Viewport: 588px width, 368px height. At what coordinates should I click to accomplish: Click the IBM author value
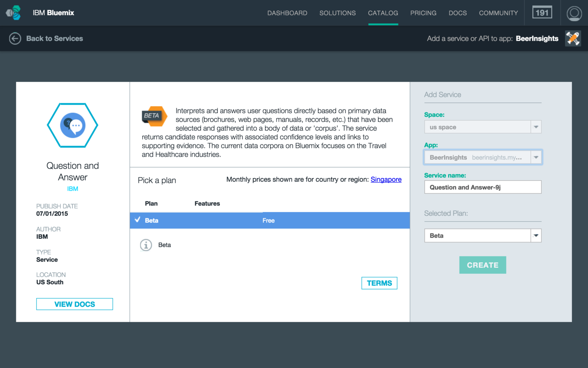(42, 237)
